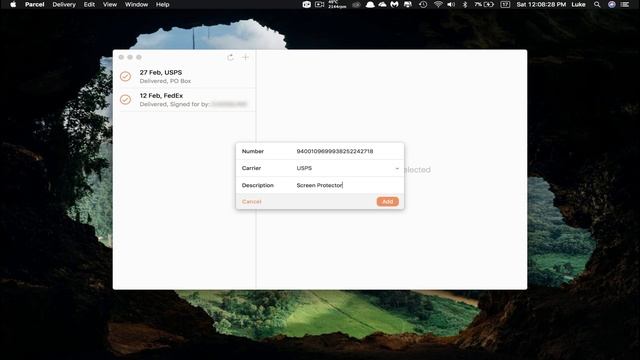Viewport: 640px width, 360px height.
Task: Click the clock showing Sat 12:08:28 PM
Action: coord(541,4)
